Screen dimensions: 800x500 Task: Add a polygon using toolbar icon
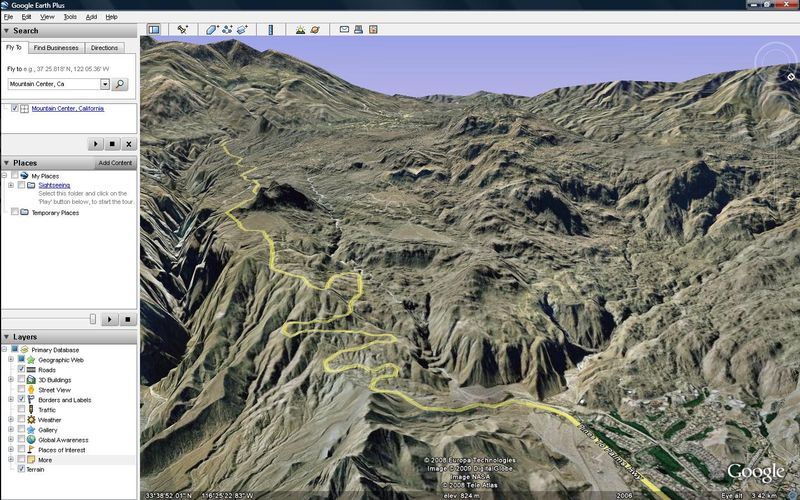tap(212, 30)
